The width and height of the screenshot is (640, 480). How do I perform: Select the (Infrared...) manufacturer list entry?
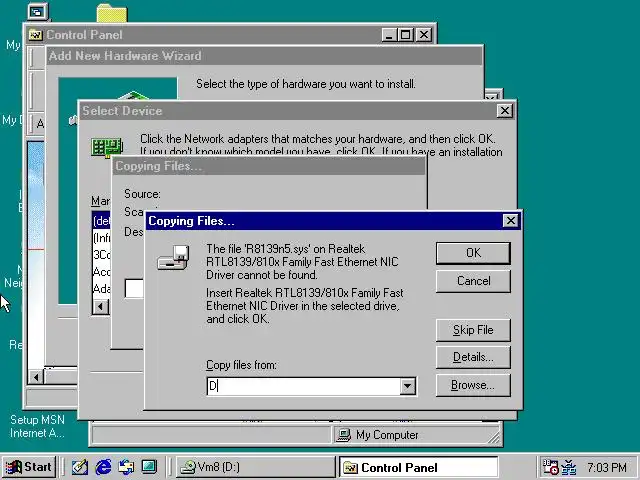click(x=102, y=238)
